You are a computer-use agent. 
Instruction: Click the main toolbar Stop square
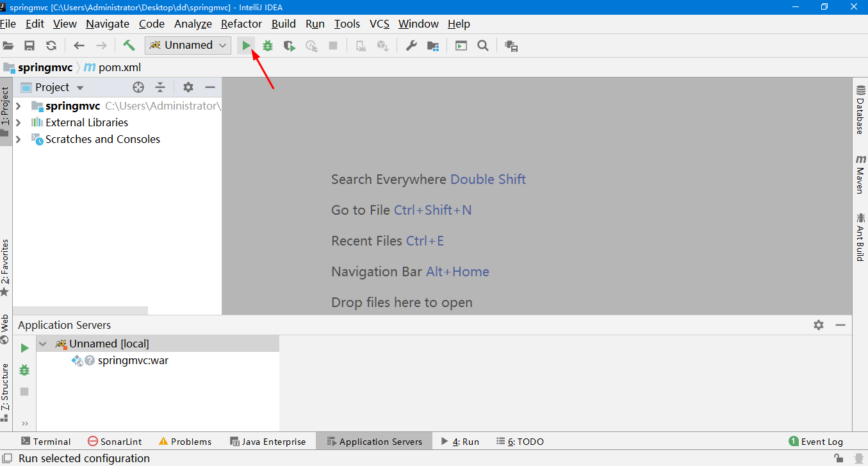[x=333, y=46]
